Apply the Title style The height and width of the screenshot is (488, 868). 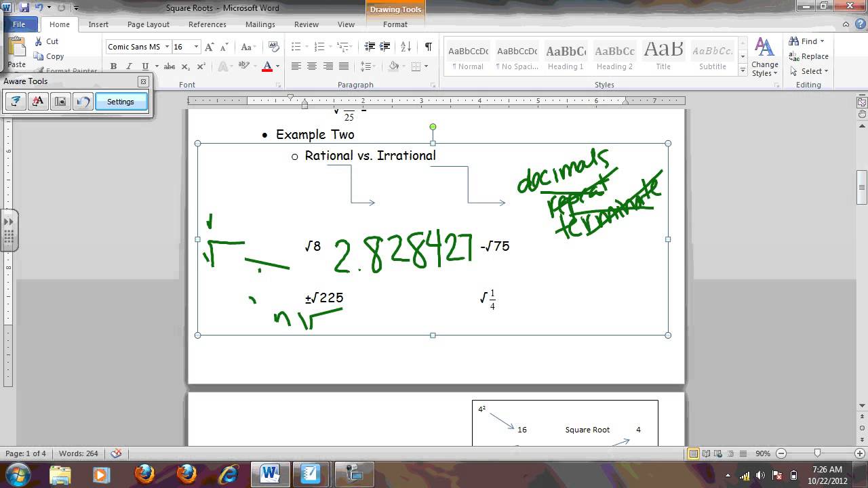663,57
